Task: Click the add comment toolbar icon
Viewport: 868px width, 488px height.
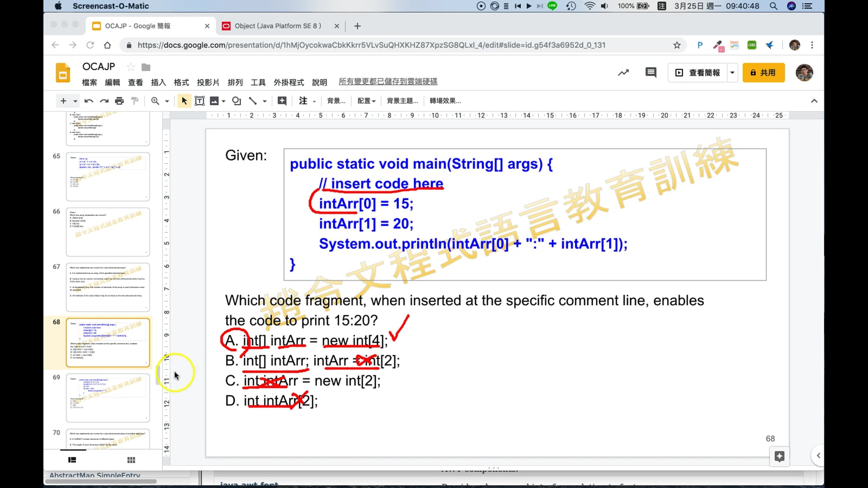Action: click(282, 101)
